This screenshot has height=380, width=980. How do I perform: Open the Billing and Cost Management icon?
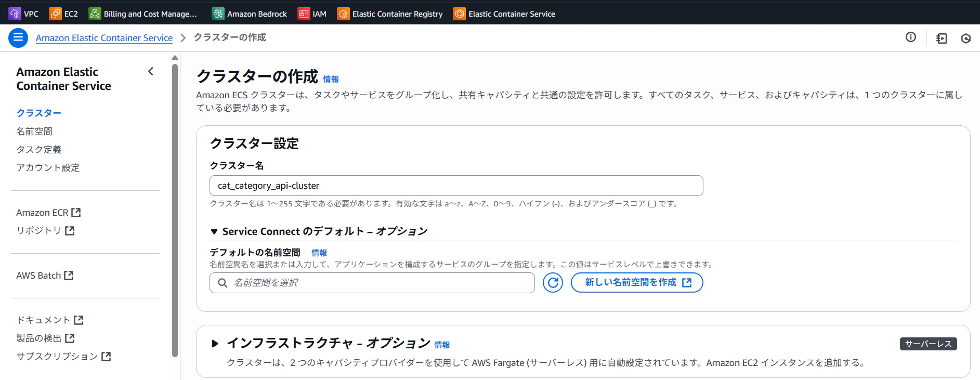[x=95, y=14]
